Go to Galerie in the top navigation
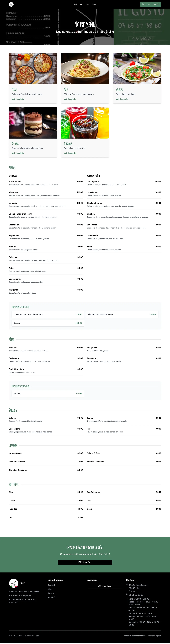170x644 pixels. point(87,5)
